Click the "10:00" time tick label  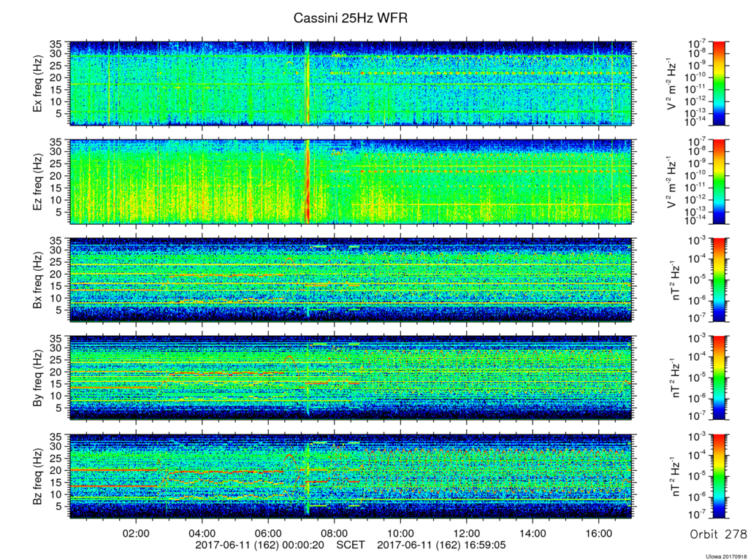pyautogui.click(x=400, y=534)
